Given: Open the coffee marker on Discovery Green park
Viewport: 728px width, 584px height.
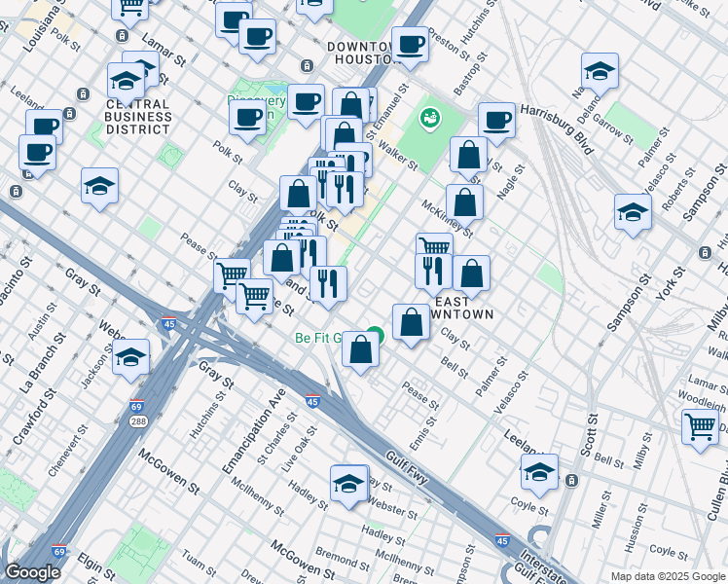Looking at the screenshot, I should pos(248,121).
